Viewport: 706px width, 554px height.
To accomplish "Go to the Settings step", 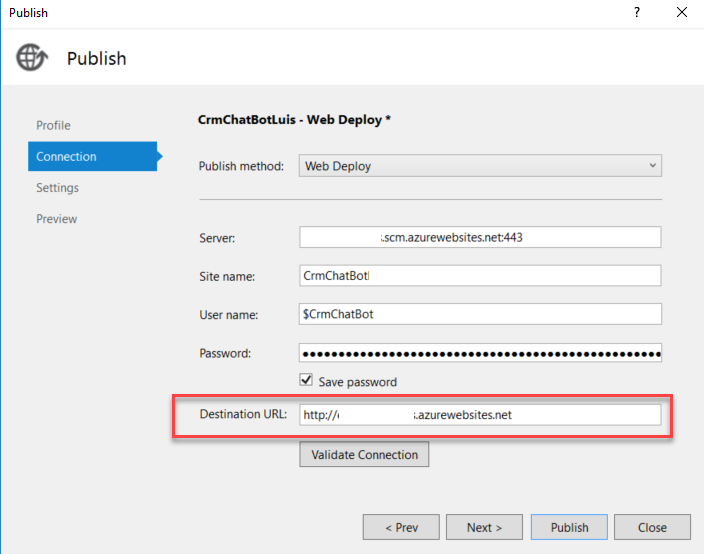I will pyautogui.click(x=57, y=188).
